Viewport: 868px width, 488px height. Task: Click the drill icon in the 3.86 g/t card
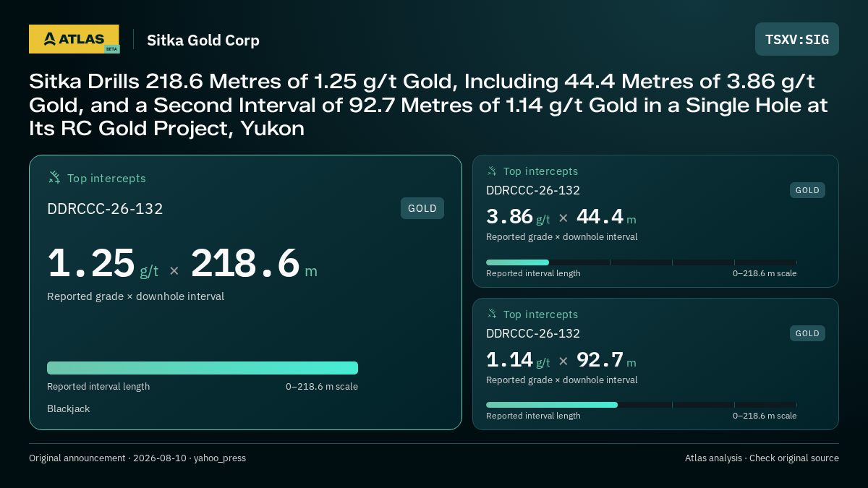tap(492, 171)
